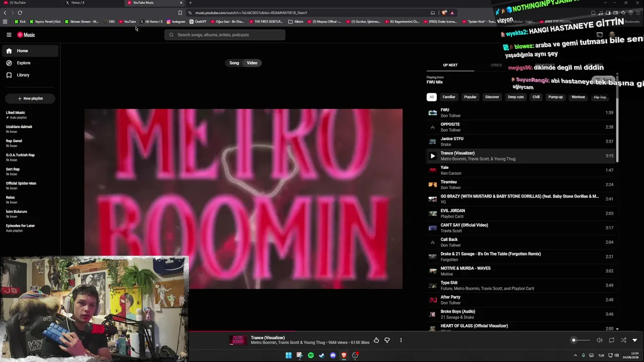
Task: Filter queue by Popular
Action: click(x=470, y=97)
